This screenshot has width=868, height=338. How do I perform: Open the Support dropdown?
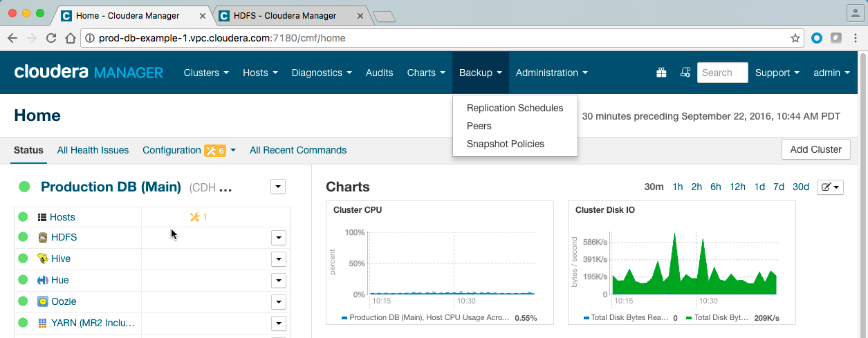tap(777, 73)
